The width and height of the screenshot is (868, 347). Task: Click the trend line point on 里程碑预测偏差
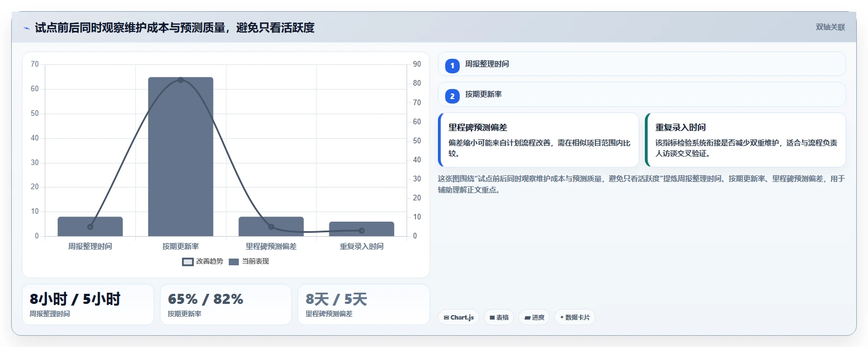coord(271,227)
